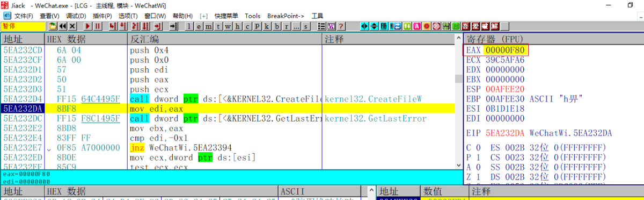Viewport: 644px width, 200px height.
Task: Select the highlighted 'mov edi,eax' instruction row
Action: 231,109
